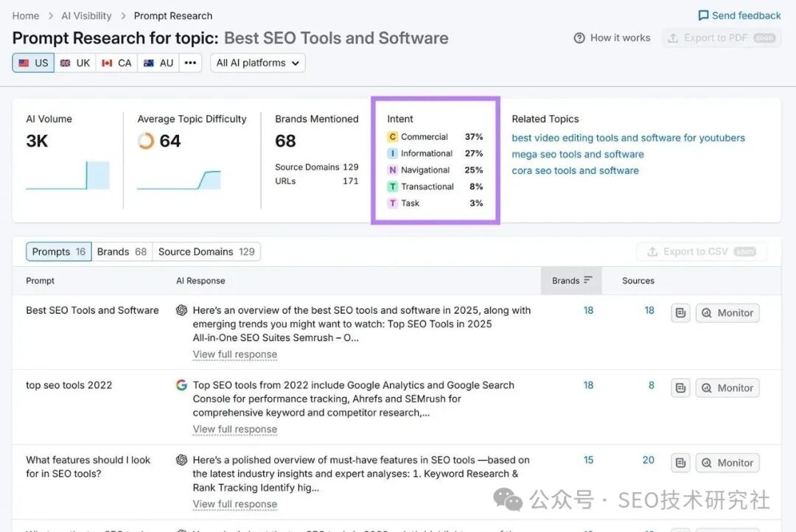The image size is (796, 532).
Task: Click the AI Volume trend chart
Action: [x=68, y=175]
